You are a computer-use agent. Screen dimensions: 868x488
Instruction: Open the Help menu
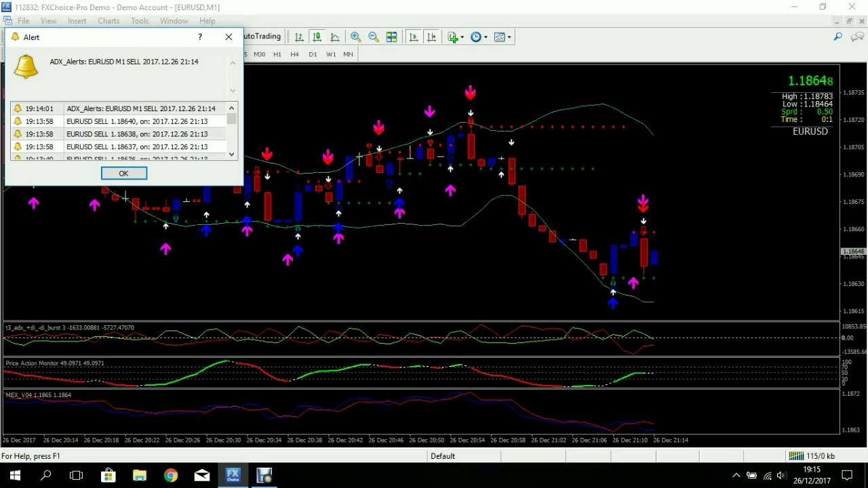pos(208,21)
